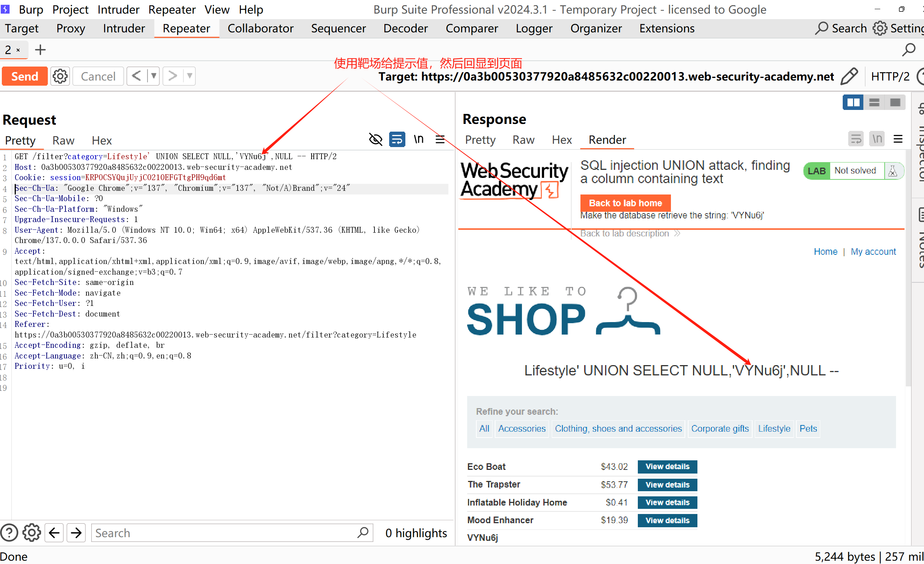Open the help question mark icon
The width and height of the screenshot is (924, 564).
[9, 532]
